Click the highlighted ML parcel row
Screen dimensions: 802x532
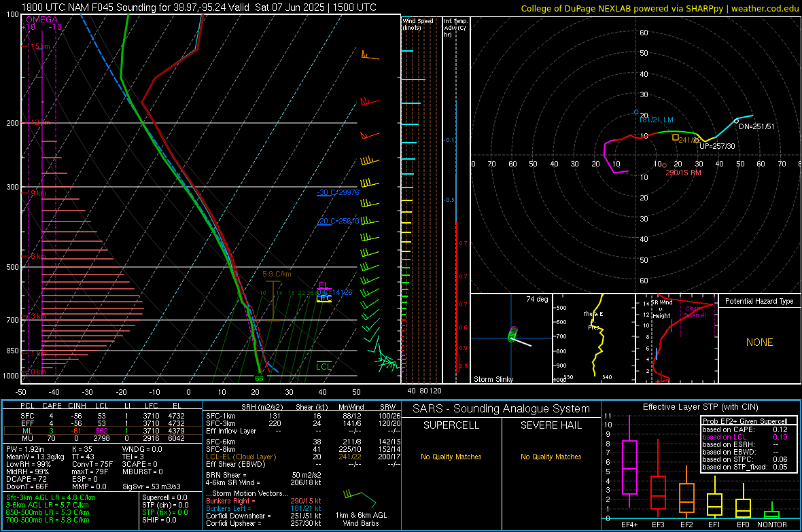(103, 431)
